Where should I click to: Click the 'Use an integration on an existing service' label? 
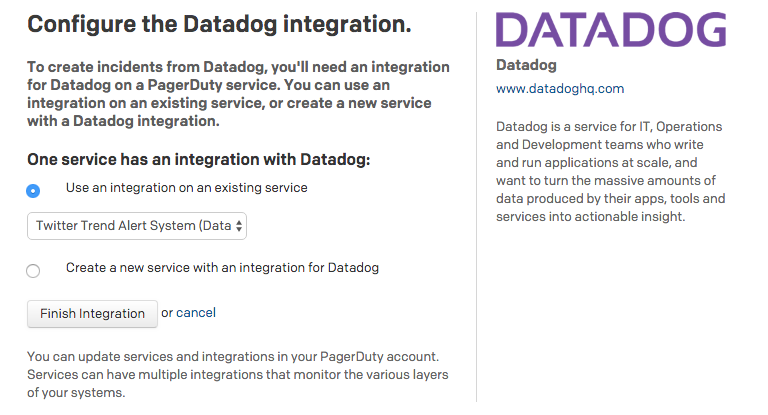186,187
